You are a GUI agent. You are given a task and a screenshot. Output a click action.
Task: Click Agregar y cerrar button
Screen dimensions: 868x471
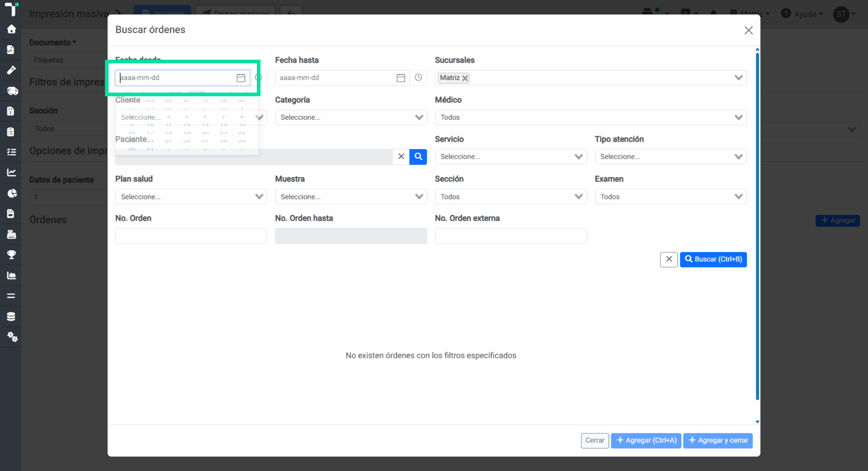coord(718,440)
